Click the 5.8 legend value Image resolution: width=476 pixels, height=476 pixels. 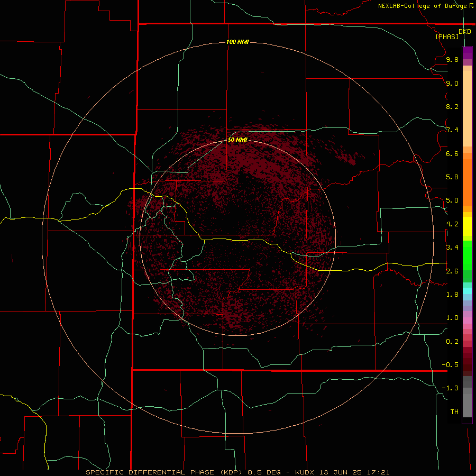click(452, 177)
